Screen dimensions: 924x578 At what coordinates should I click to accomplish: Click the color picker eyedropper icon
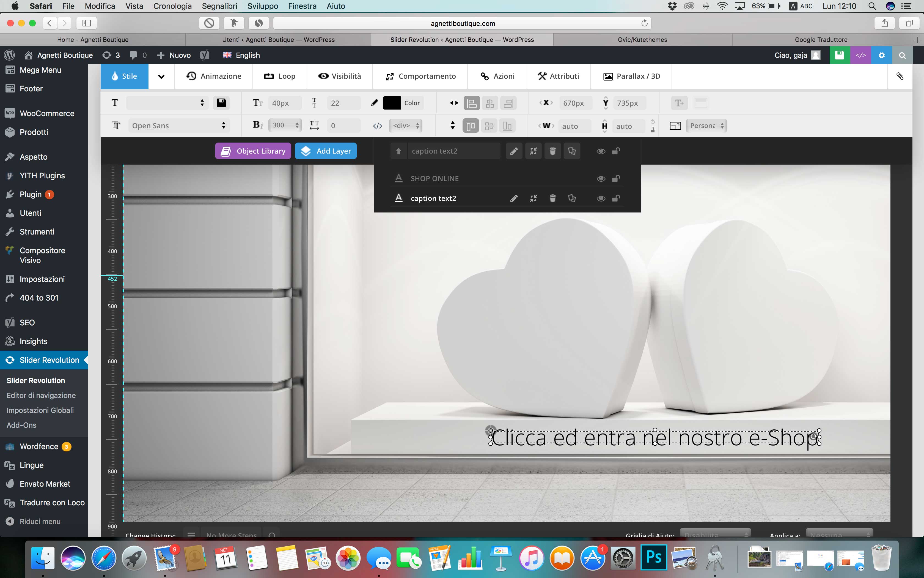(375, 103)
